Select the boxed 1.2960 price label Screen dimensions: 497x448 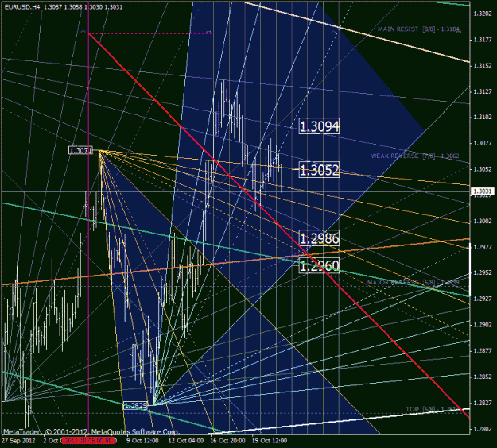(x=319, y=265)
